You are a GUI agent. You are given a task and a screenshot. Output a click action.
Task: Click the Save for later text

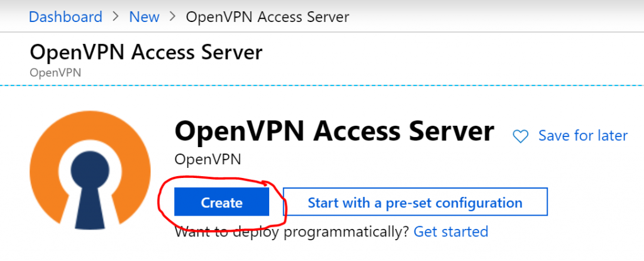coord(583,136)
